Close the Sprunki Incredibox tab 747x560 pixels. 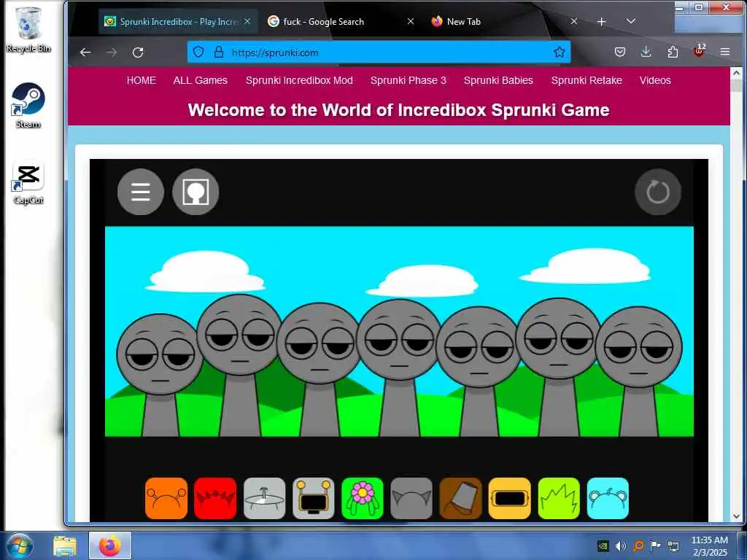point(247,21)
